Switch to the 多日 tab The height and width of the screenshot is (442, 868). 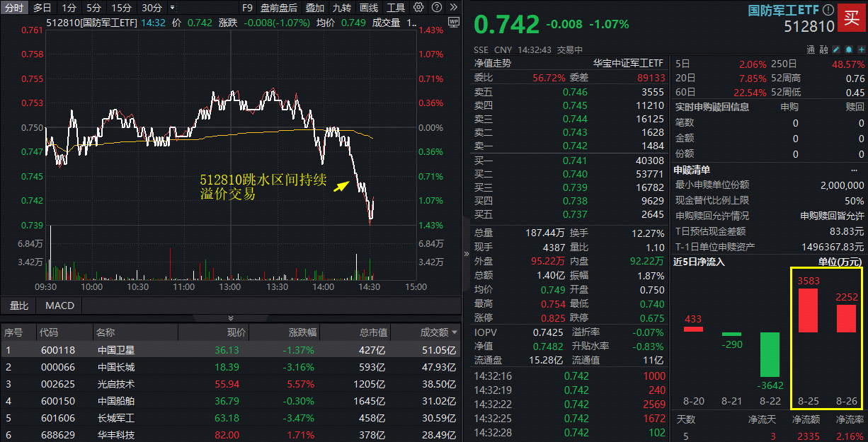(42, 7)
